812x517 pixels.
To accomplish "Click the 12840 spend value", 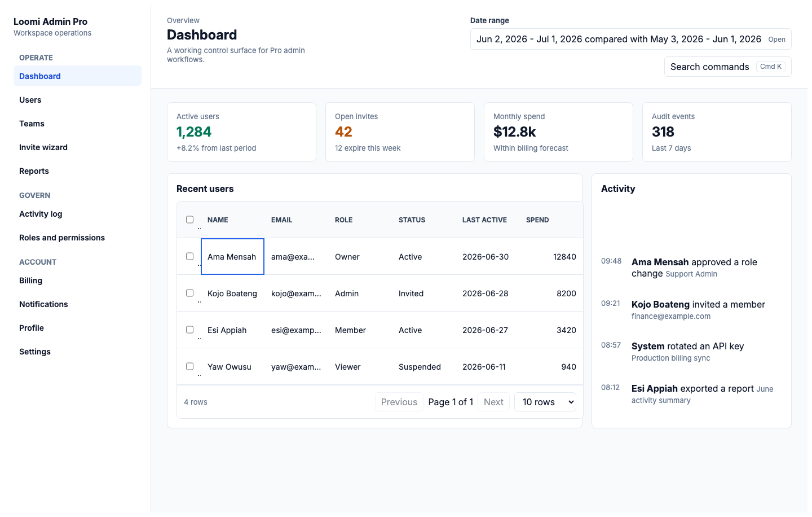I will point(564,257).
